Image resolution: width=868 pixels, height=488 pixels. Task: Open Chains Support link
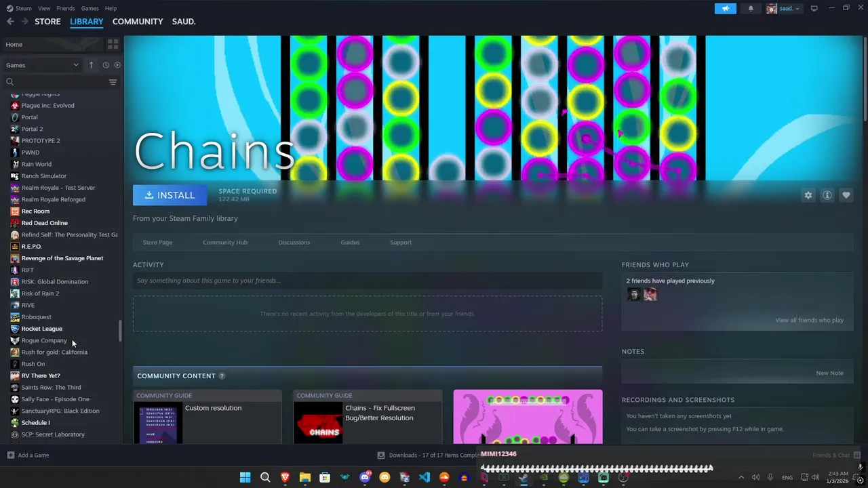(401, 243)
